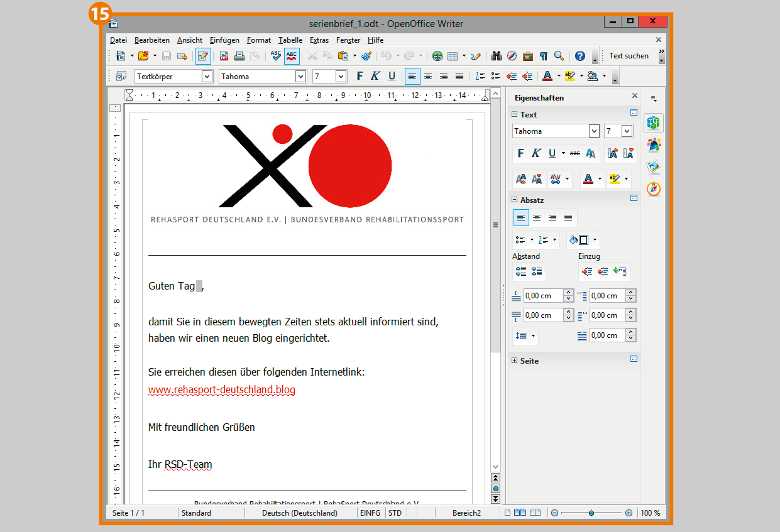Viewport: 780px width, 532px height.
Task: Open the Tahoma font name dropdown in toolbar
Action: click(300, 76)
